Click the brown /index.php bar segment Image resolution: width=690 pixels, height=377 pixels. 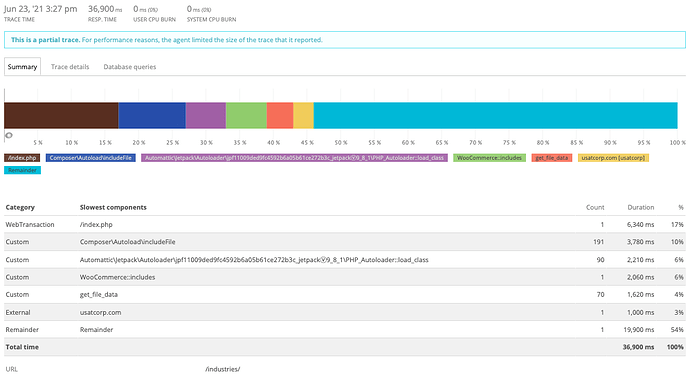coord(61,115)
